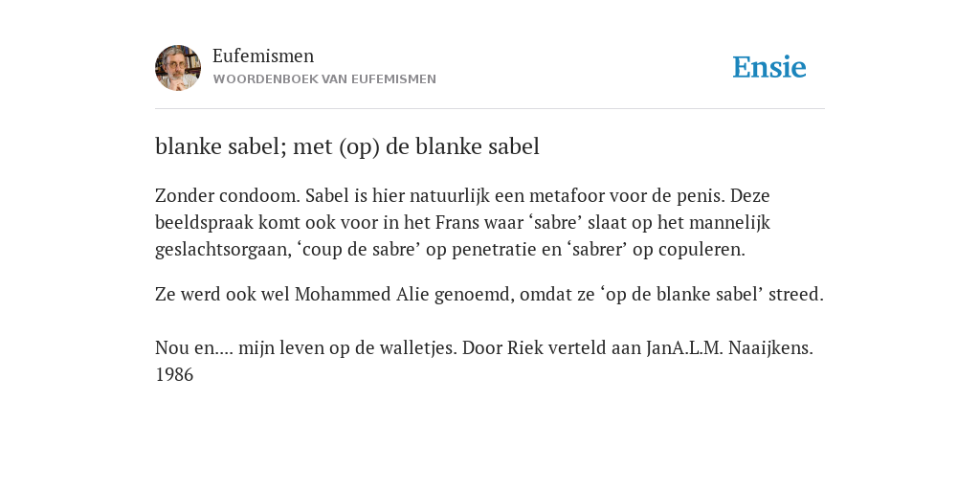This screenshot has height=490, width=980.
Task: Click the paragraph starting with 'Zonder condoom'
Action: (x=462, y=222)
